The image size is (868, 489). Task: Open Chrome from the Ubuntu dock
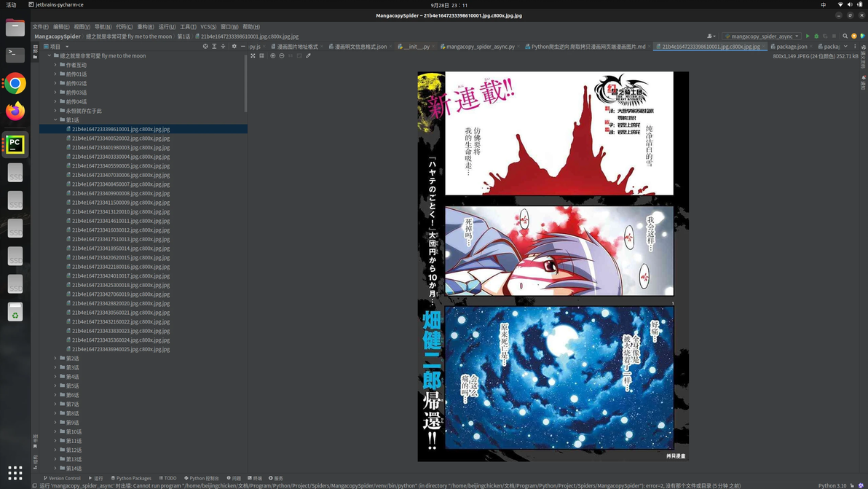pos(15,84)
